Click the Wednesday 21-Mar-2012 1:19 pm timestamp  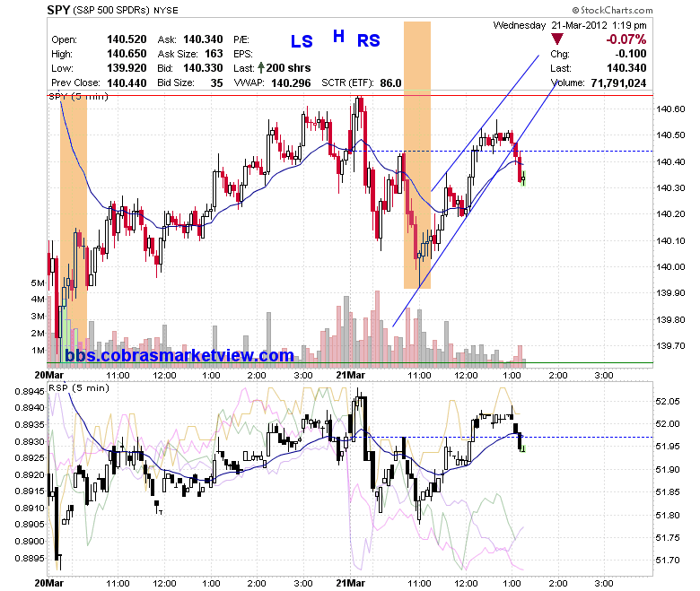pos(570,25)
